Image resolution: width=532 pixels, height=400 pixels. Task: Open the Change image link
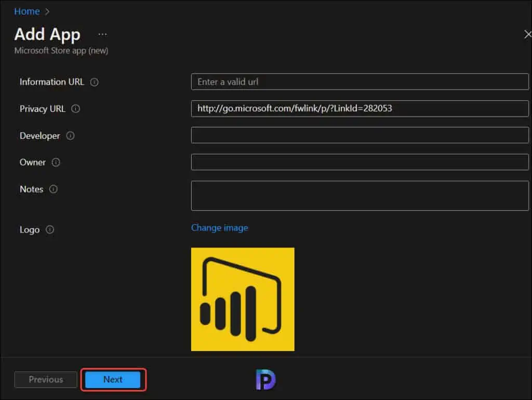point(220,228)
